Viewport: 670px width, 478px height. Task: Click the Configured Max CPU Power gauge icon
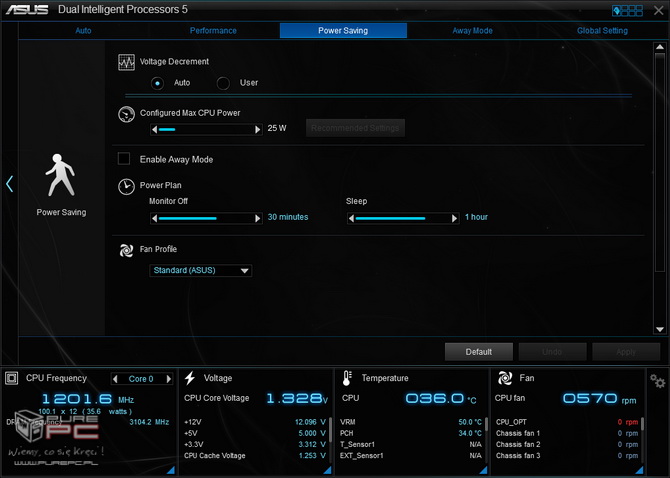click(x=126, y=114)
